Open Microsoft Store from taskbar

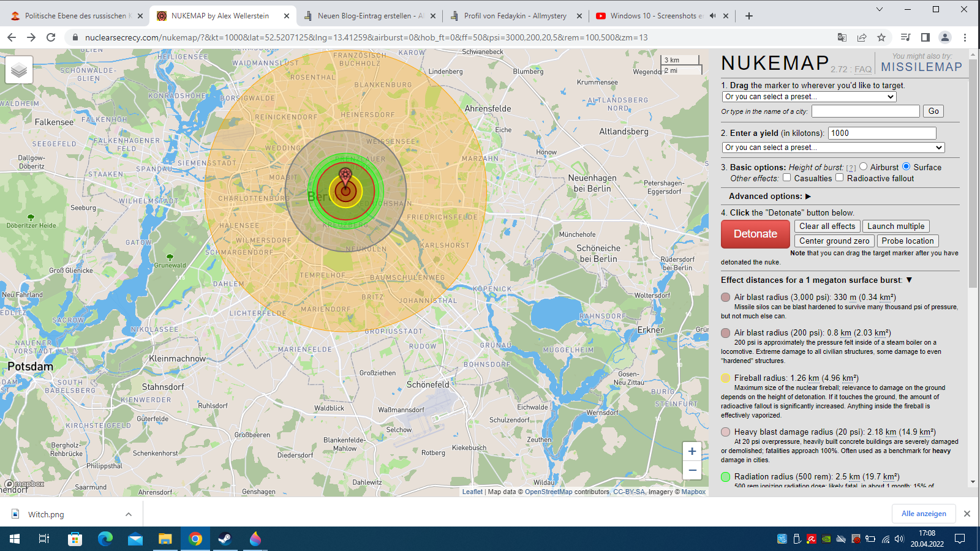75,539
